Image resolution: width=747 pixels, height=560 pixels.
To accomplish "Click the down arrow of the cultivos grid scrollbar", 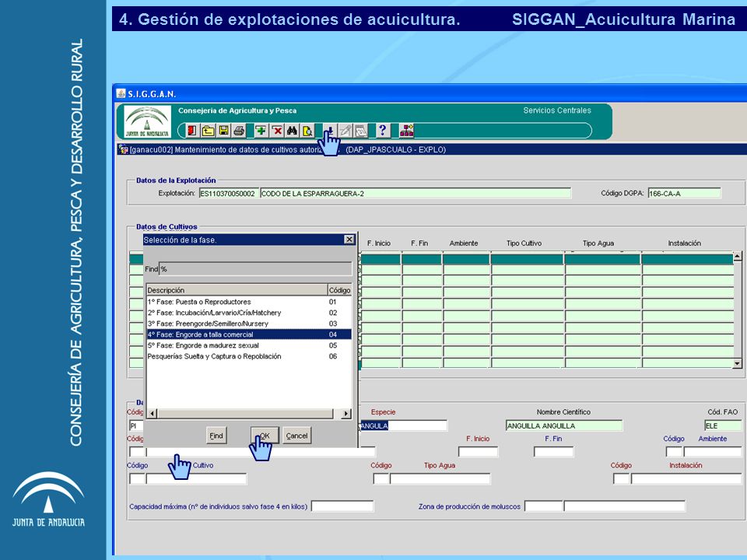I will pyautogui.click(x=737, y=364).
